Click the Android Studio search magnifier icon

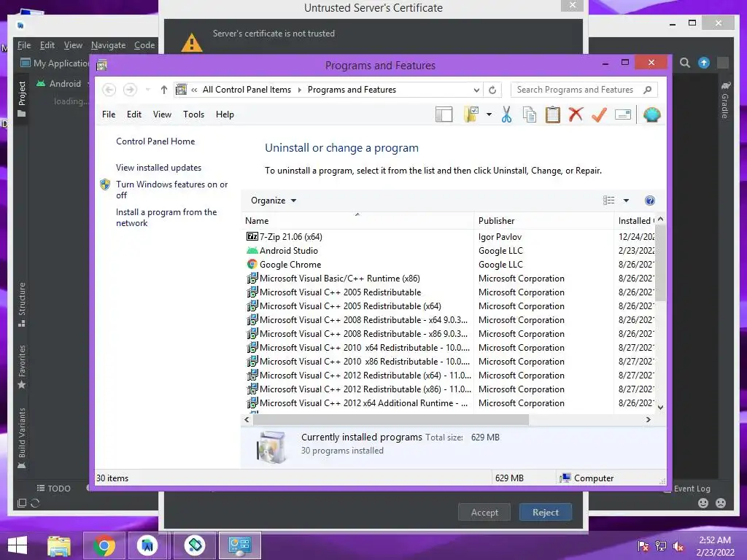pos(684,63)
